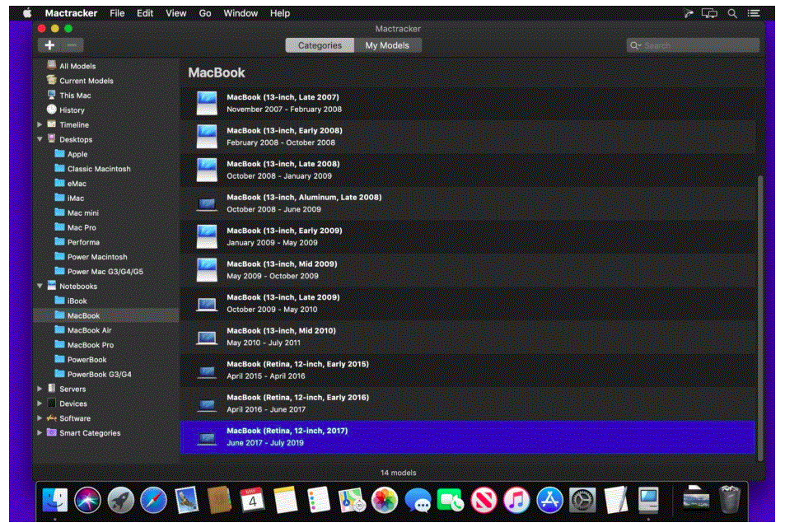Expand the Timeline disclosure triangle
This screenshot has height=532, width=785.
coord(40,124)
